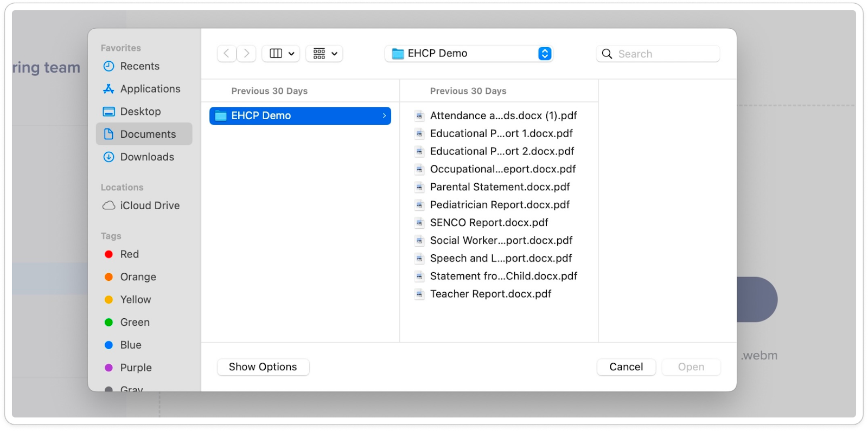
Task: Click the Show Options button
Action: point(263,367)
